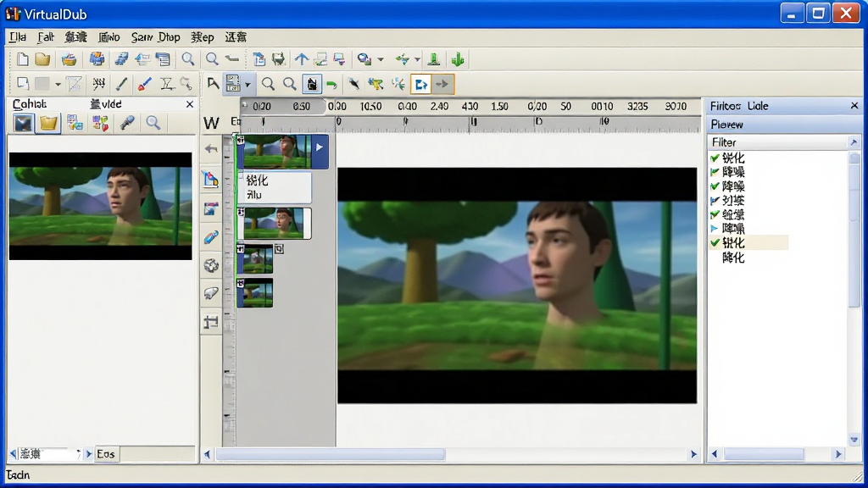Click the orange-highlighted blue arrow toolbar button
Screen dimensions: 868x488
[x=421, y=85]
